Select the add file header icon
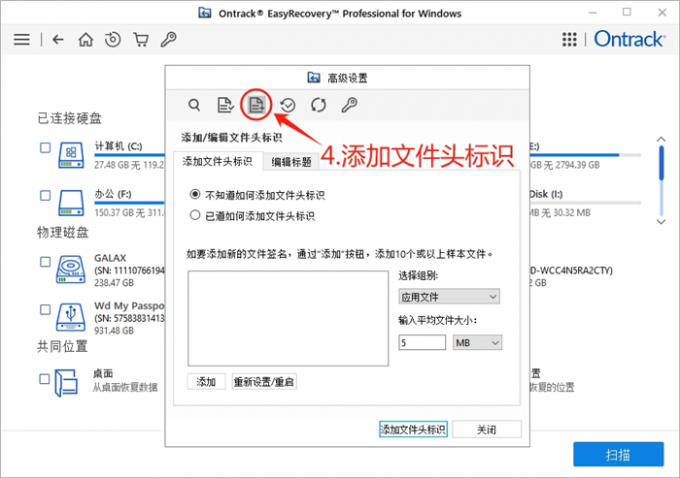 [256, 105]
